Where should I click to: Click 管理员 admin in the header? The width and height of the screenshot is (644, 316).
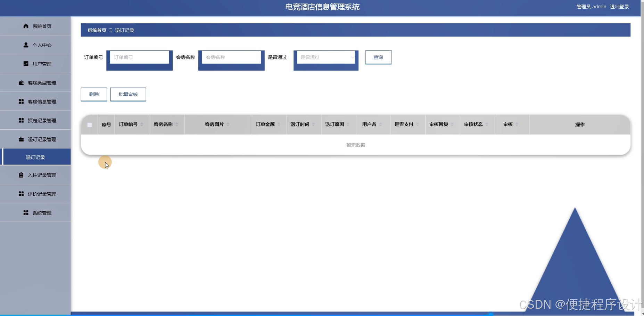591,7
